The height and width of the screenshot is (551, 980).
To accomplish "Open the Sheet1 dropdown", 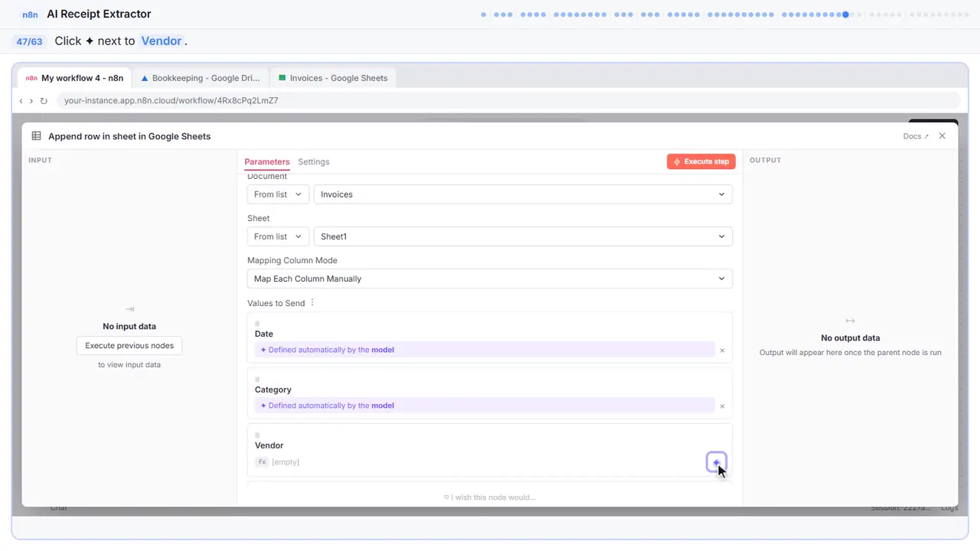I will point(523,236).
